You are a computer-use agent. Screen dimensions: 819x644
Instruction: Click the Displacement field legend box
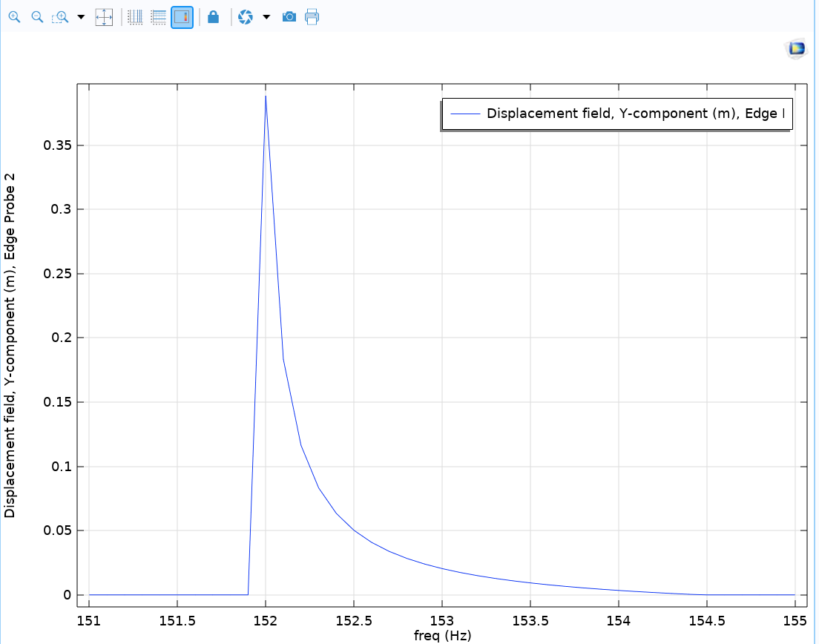pos(616,114)
